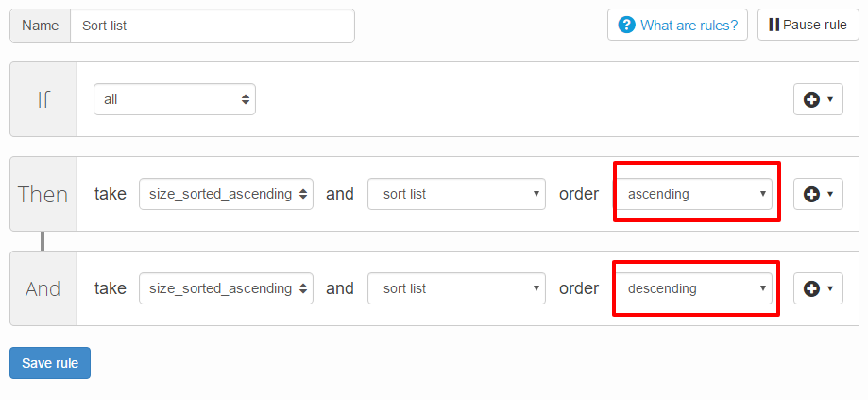Click the pause bars icon beside Pause rule
The width and height of the screenshot is (868, 400).
coord(774,25)
